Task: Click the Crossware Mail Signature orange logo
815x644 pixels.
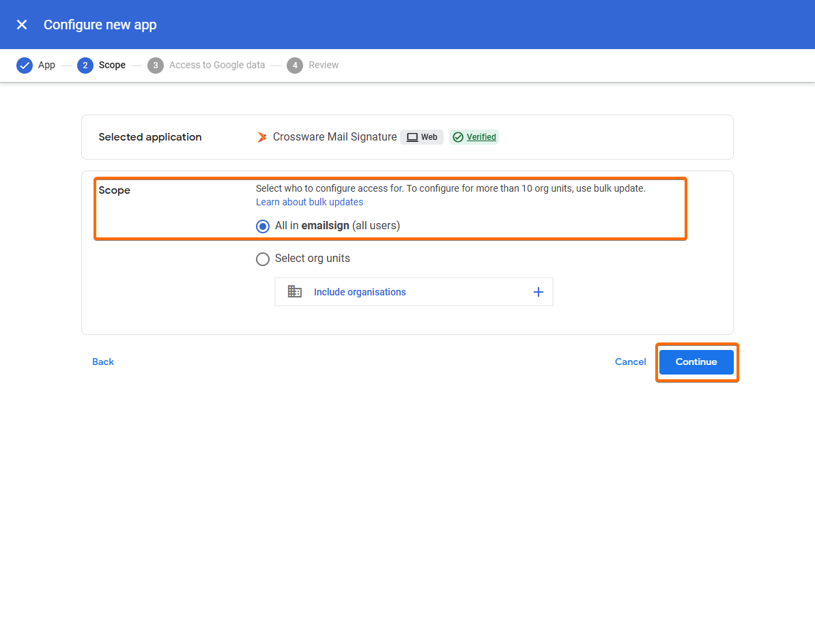Action: click(x=261, y=137)
